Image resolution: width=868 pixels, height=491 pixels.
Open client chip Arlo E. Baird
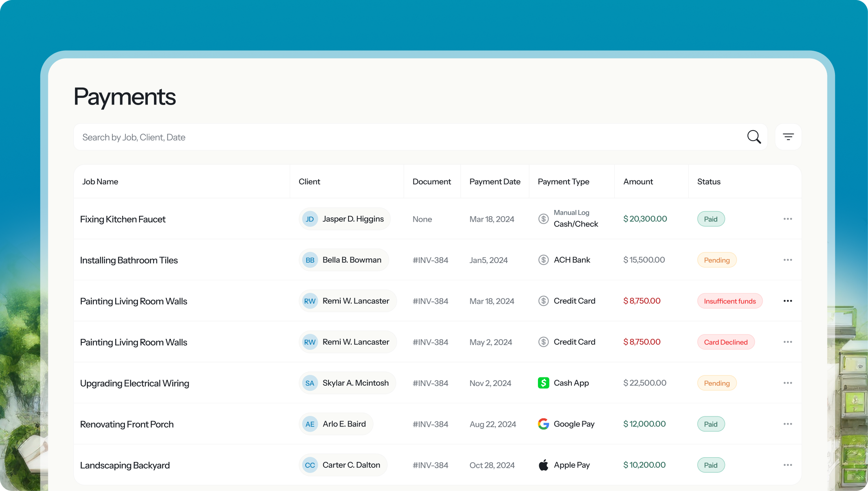coord(336,424)
